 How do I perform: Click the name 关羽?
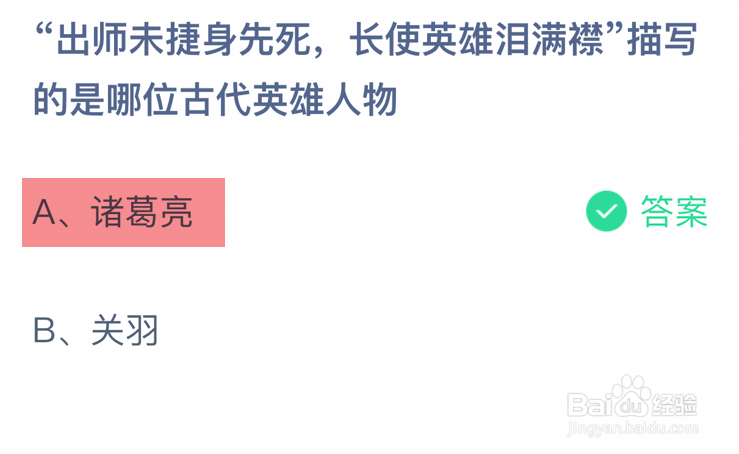(125, 331)
